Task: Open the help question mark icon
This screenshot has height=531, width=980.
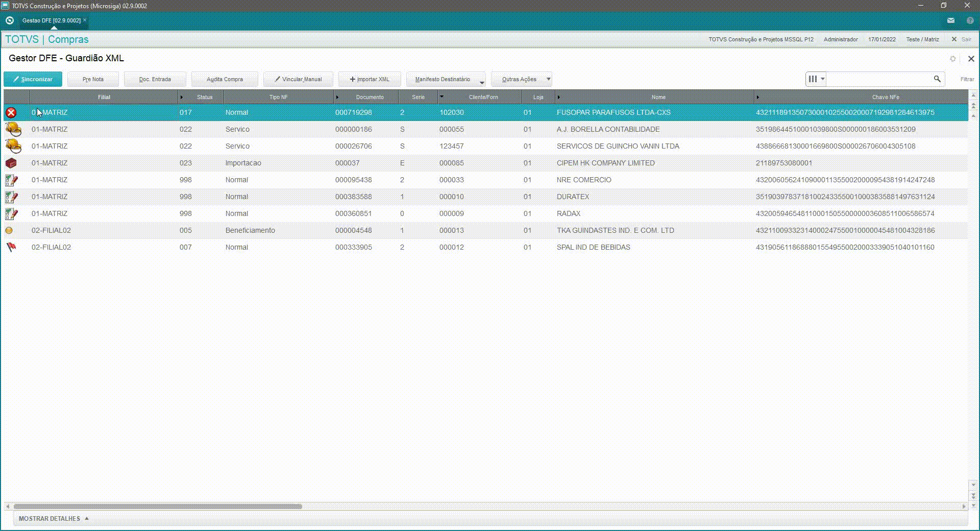Action: [970, 20]
